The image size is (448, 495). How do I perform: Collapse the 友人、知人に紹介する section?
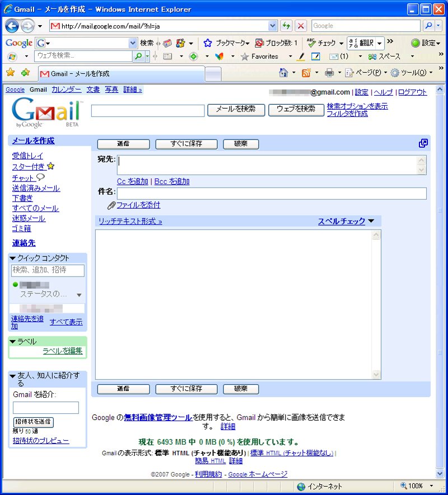[x=13, y=376]
